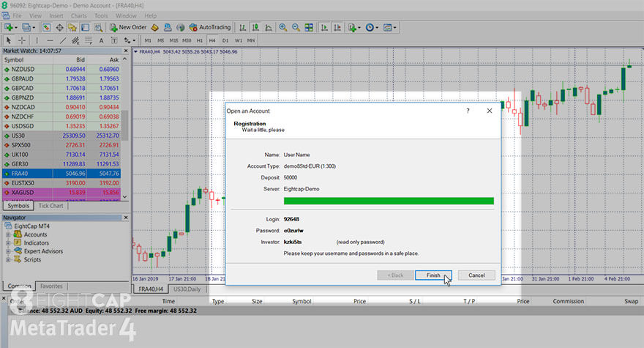Switch chart to line chart icon
The image size is (644, 348).
coord(268,28)
